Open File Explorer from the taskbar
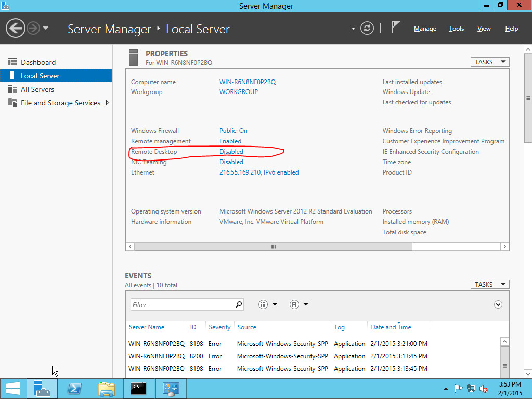The width and height of the screenshot is (532, 399). (x=107, y=389)
